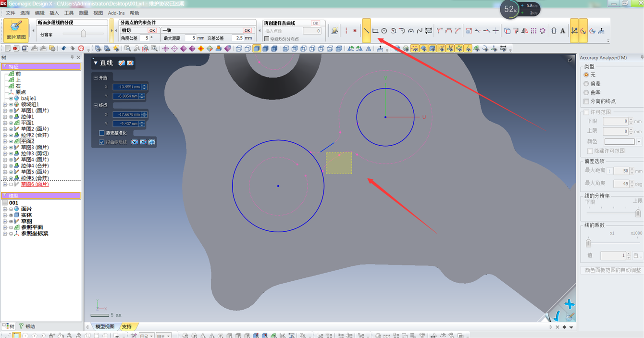
Task: Toggle visibility checkbox of 草图6 (面片)
Action: (x=11, y=184)
